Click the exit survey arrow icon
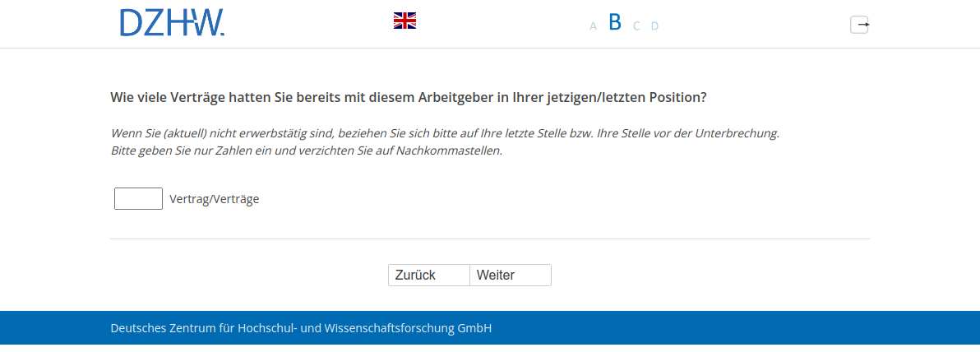 click(x=859, y=25)
